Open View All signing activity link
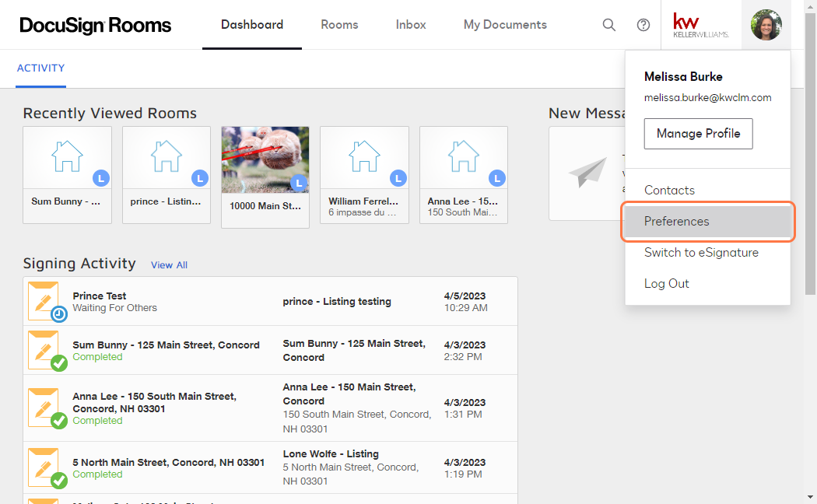This screenshot has width=817, height=504. coord(169,265)
